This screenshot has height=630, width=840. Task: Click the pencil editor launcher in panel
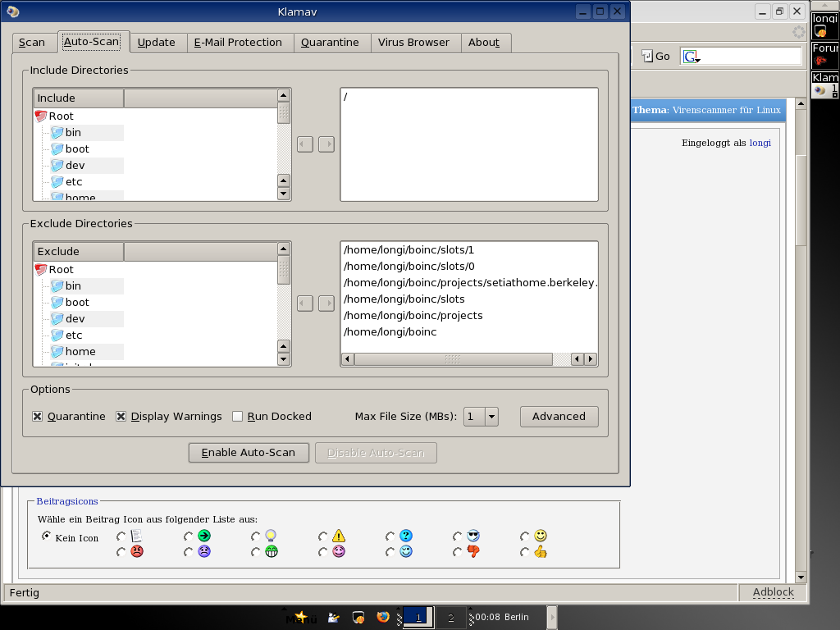(334, 617)
